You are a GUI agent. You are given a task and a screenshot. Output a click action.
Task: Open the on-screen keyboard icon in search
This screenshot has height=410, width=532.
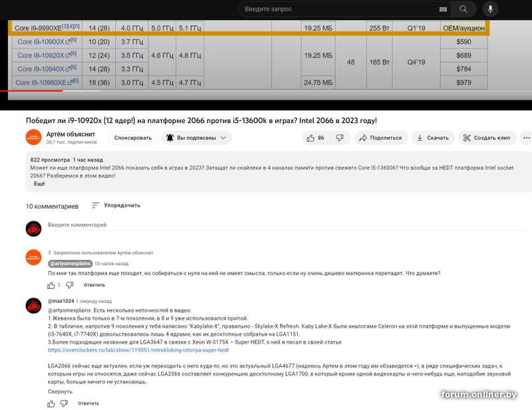pos(443,9)
